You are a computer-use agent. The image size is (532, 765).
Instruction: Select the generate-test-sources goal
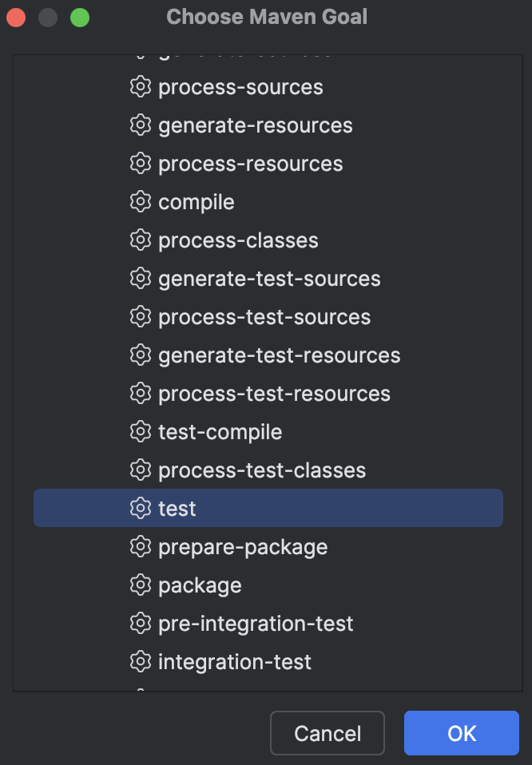pos(270,279)
